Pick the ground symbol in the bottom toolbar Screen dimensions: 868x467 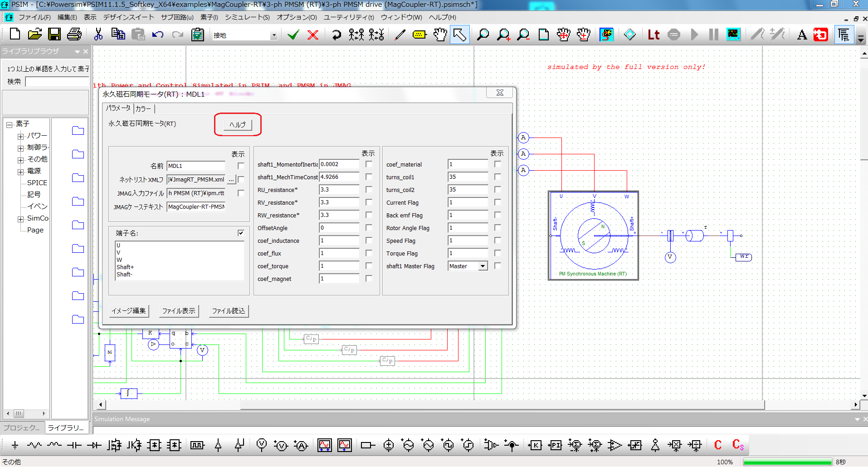15,445
